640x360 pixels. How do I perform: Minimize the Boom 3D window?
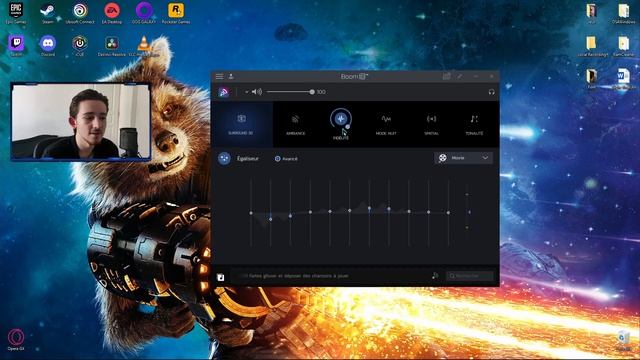point(476,76)
